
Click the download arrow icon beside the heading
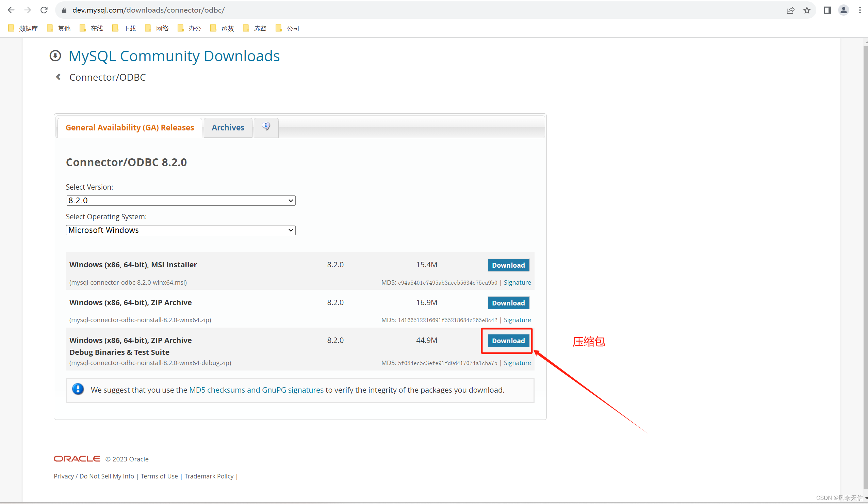click(x=55, y=56)
